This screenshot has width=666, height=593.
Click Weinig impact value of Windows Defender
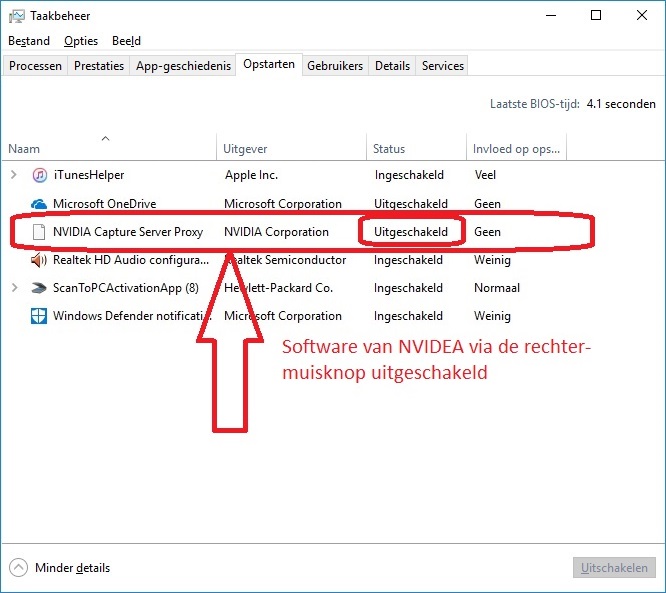492,316
